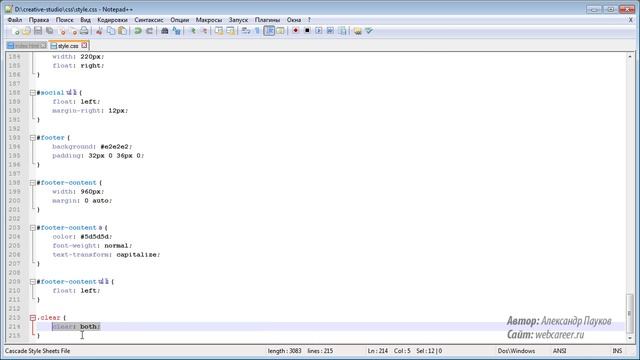Collapse the #footer rule fold marker
This screenshot has height=360, width=640.
[x=33, y=138]
